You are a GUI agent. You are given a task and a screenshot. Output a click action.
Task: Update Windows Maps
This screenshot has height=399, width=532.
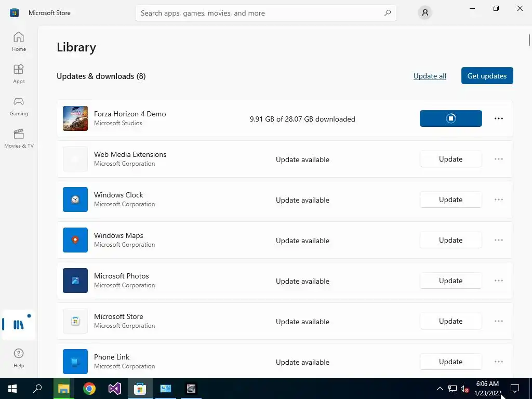click(450, 240)
